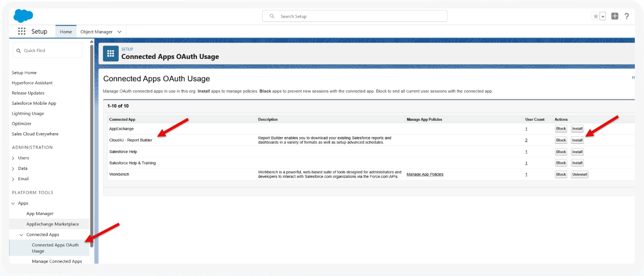Click the Cloud4J - Report Builder name

(x=131, y=140)
